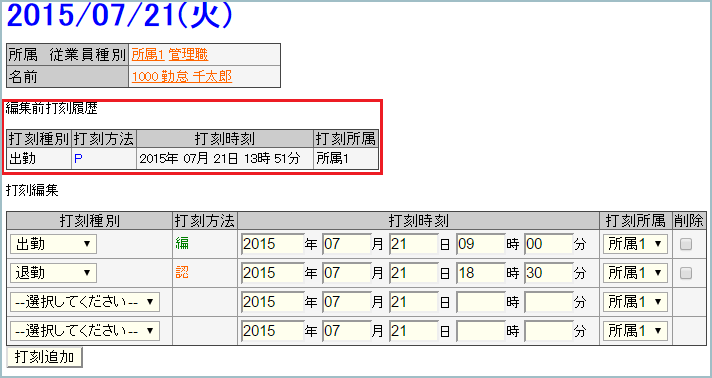Open the 所属1 link
Screen dimensions: 712x378
coord(148,55)
